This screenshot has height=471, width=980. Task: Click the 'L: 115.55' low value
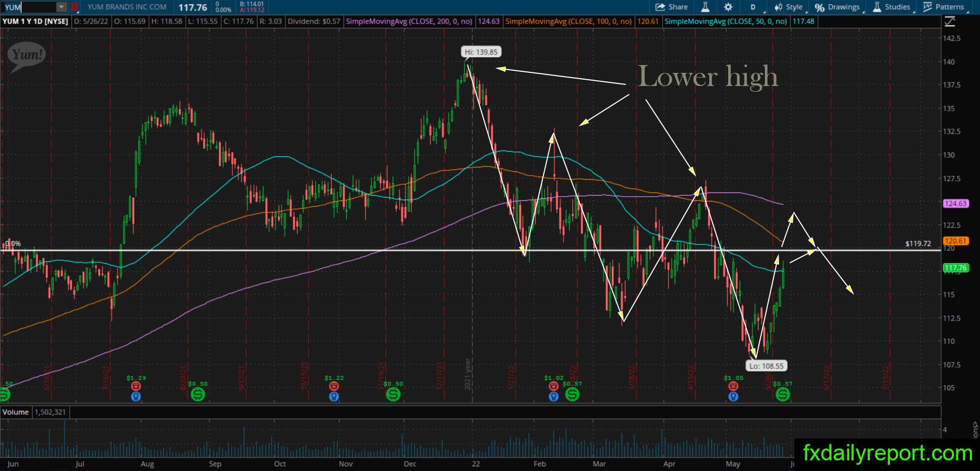click(x=203, y=22)
